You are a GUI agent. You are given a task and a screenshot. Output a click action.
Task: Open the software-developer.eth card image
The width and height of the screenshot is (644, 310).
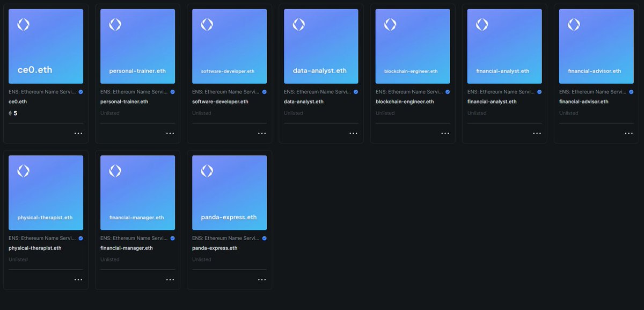[x=230, y=46]
